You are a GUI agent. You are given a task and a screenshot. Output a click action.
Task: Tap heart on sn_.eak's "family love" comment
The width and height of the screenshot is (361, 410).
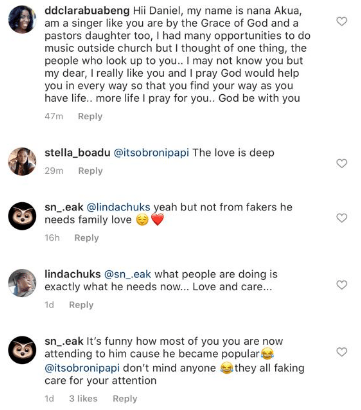click(x=342, y=218)
